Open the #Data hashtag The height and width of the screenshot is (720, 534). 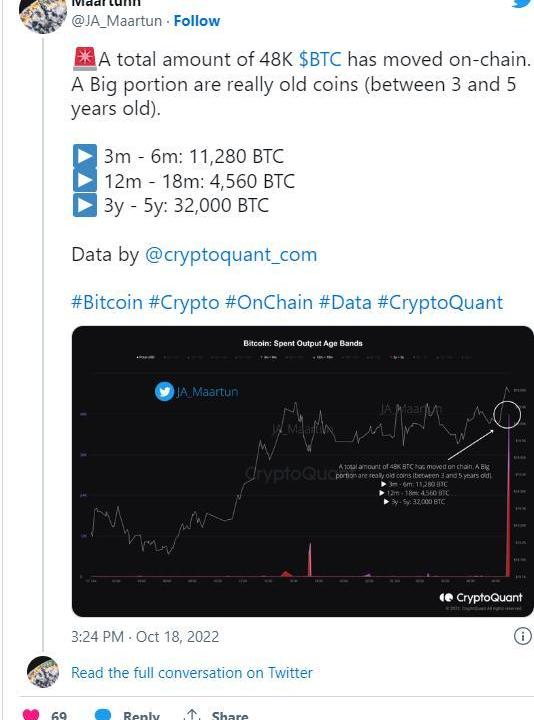tap(345, 303)
